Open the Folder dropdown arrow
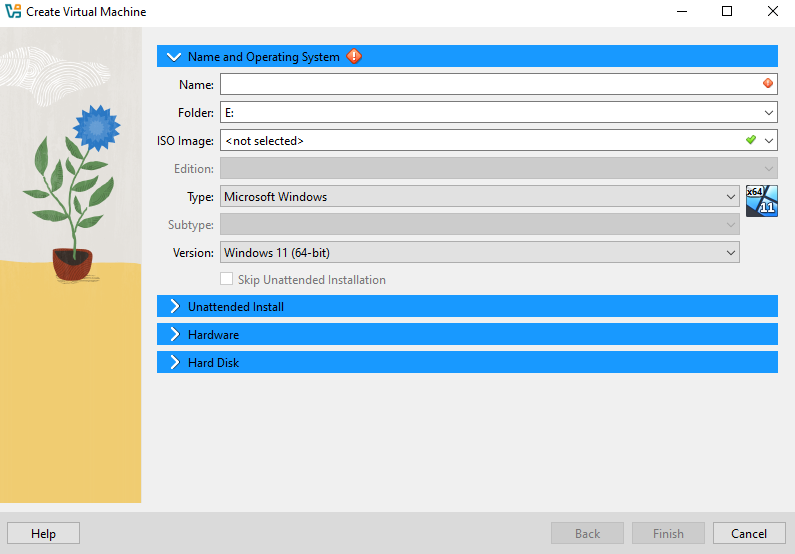Image resolution: width=795 pixels, height=554 pixels. point(769,113)
